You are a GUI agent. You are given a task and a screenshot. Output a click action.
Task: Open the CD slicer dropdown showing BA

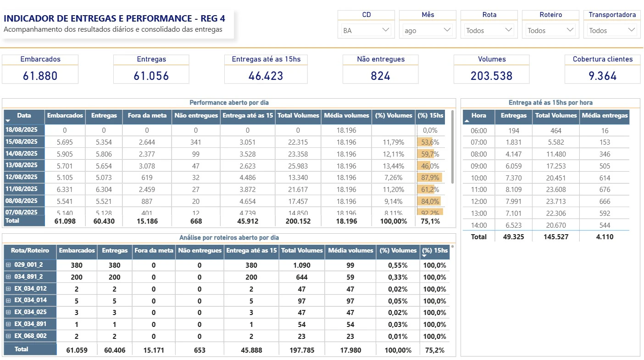tap(366, 31)
